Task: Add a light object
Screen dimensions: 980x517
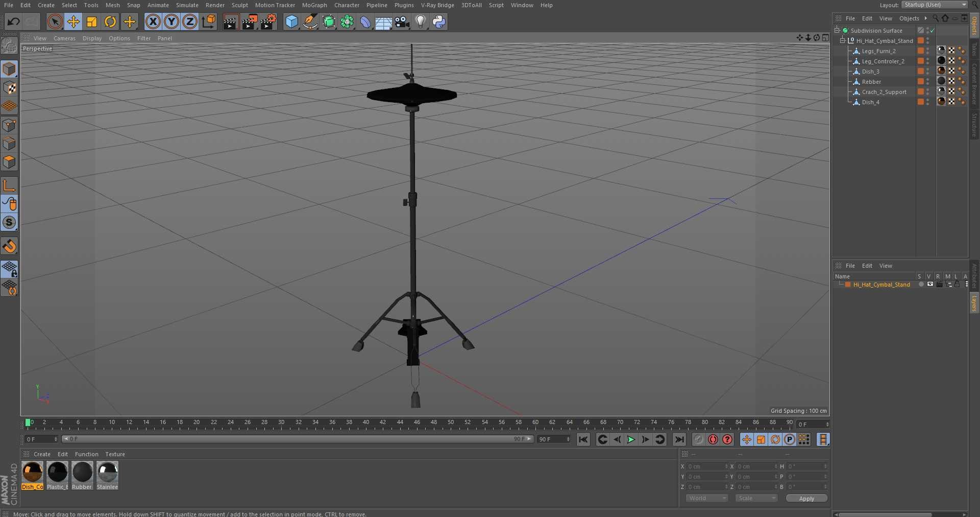Action: click(x=421, y=21)
